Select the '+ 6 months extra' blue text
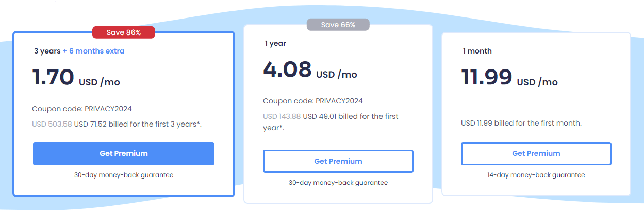The height and width of the screenshot is (211, 644). (93, 51)
